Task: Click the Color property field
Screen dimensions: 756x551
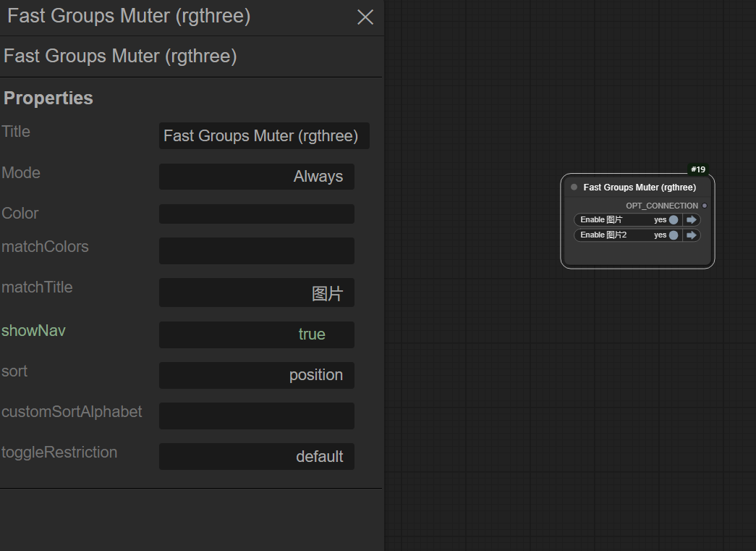Action: 256,214
